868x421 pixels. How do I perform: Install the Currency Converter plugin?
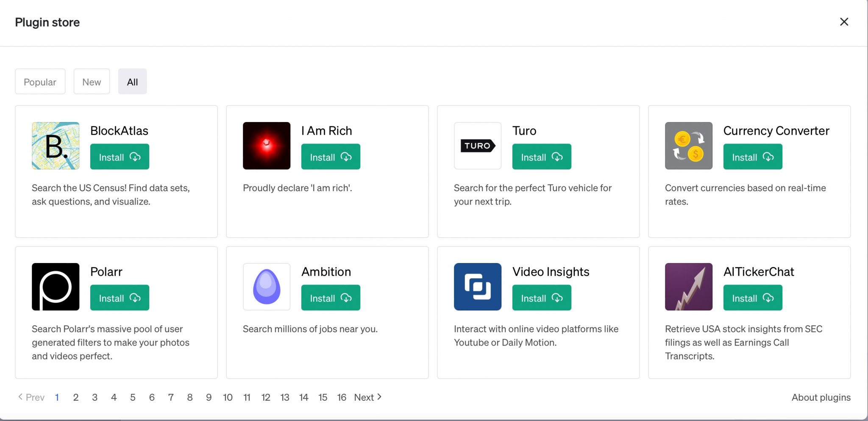click(x=753, y=157)
